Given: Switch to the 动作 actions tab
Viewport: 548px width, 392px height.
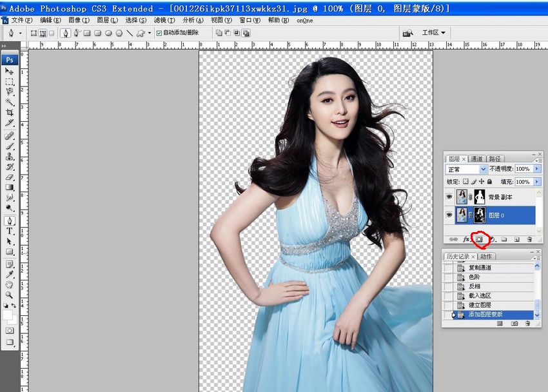Looking at the screenshot, I should [485, 257].
